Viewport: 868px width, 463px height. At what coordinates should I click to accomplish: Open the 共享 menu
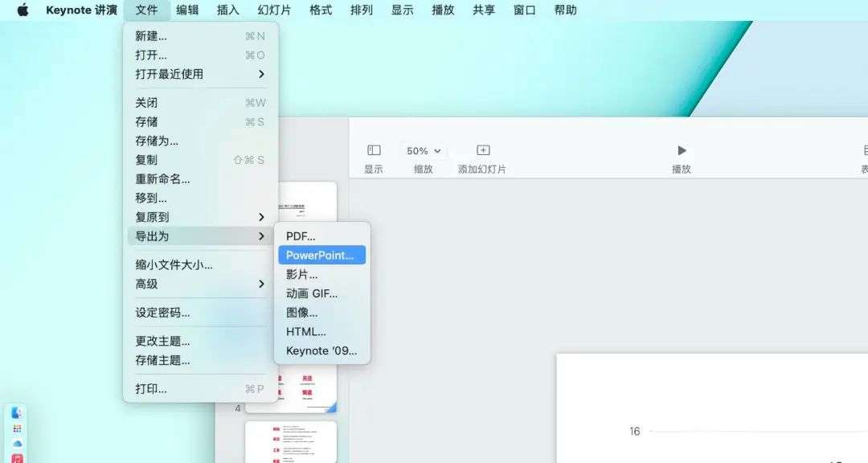(484, 10)
